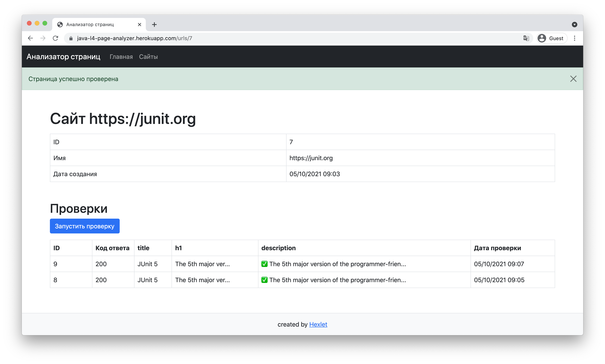This screenshot has width=605, height=364.
Task: Click the green check emoji in row 9
Action: click(x=264, y=264)
